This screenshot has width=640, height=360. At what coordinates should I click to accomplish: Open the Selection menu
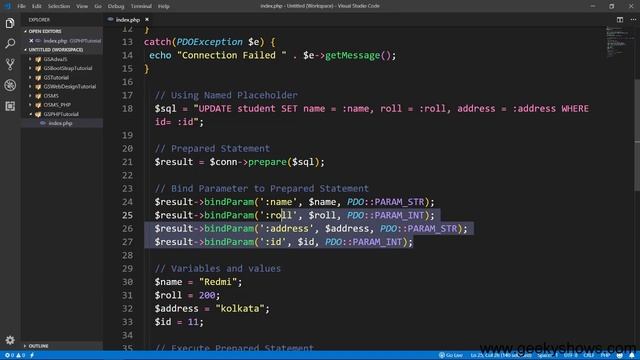(x=59, y=6)
